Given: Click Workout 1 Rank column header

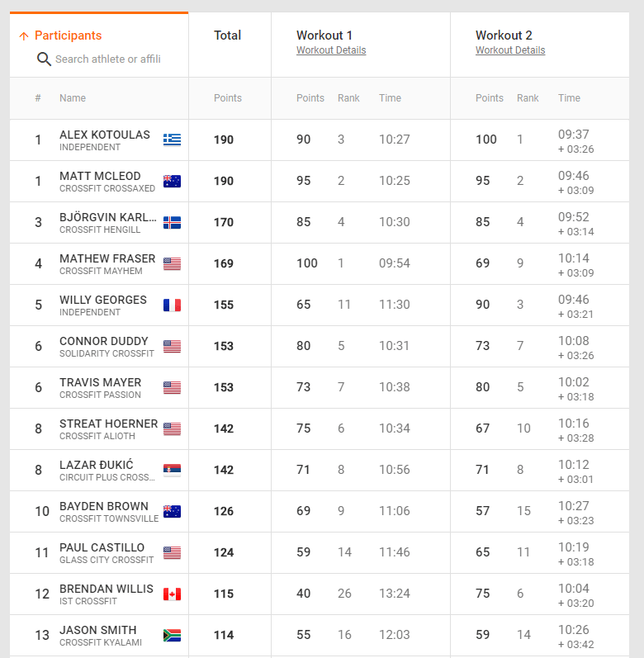Looking at the screenshot, I should coord(348,98).
